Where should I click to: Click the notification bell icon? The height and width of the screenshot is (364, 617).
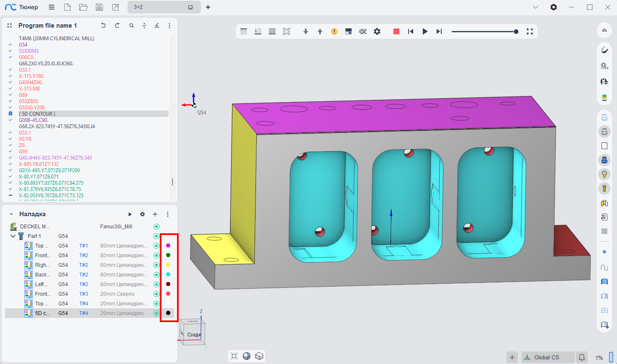tap(582, 357)
